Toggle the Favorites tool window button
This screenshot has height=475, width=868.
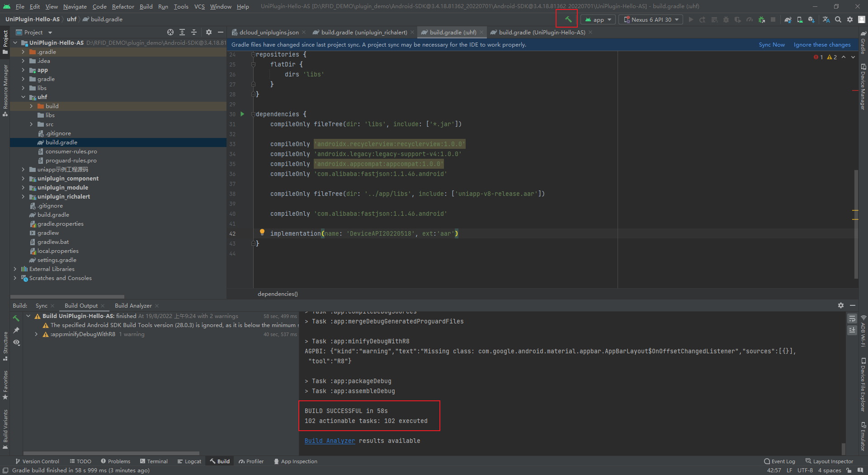click(x=5, y=385)
